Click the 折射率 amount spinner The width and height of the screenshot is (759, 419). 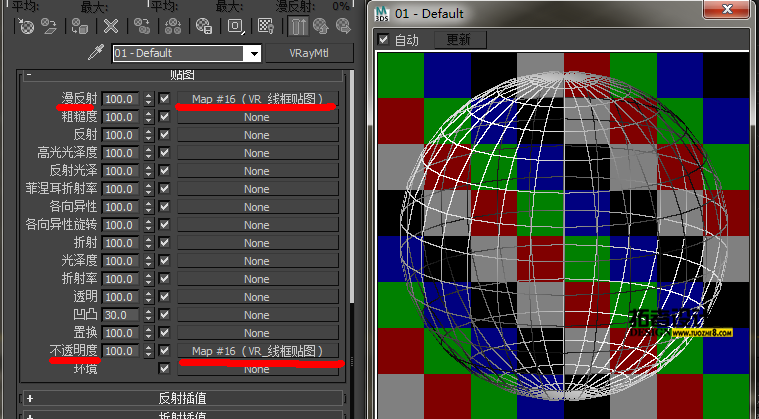(x=149, y=279)
